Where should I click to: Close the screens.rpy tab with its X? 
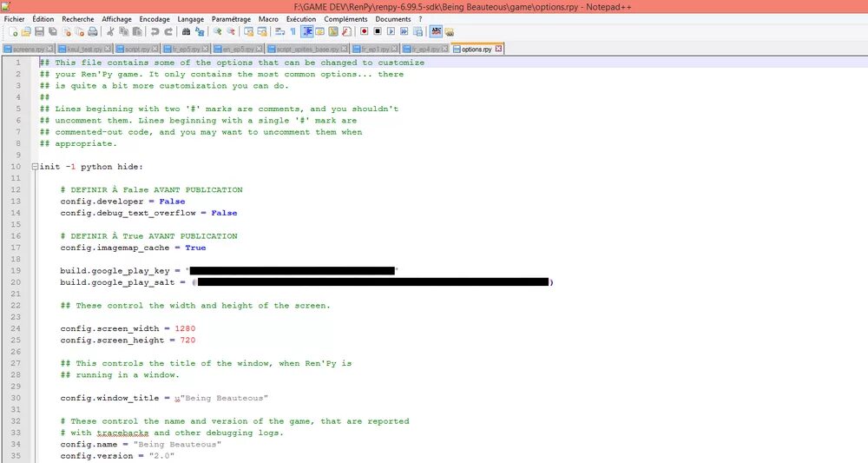pos(49,49)
